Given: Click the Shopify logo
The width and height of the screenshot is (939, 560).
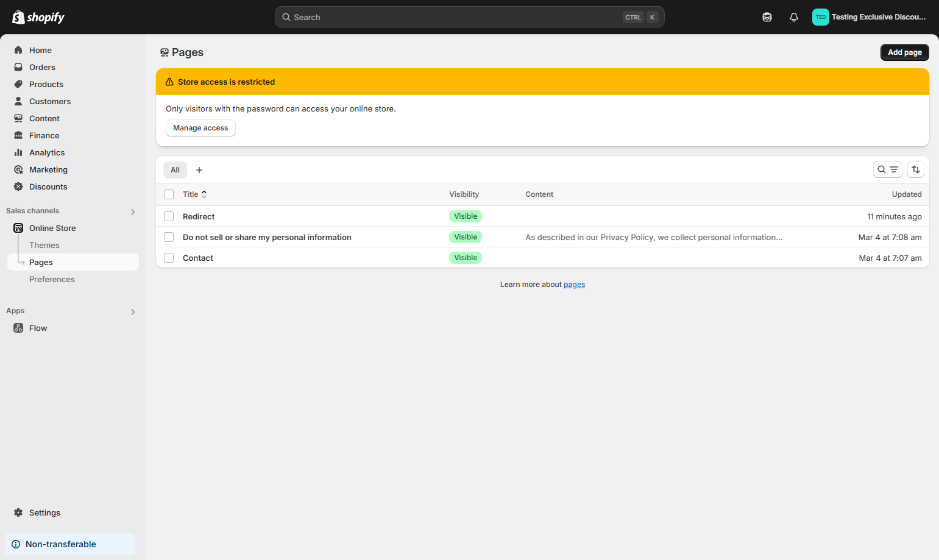Looking at the screenshot, I should pyautogui.click(x=38, y=17).
